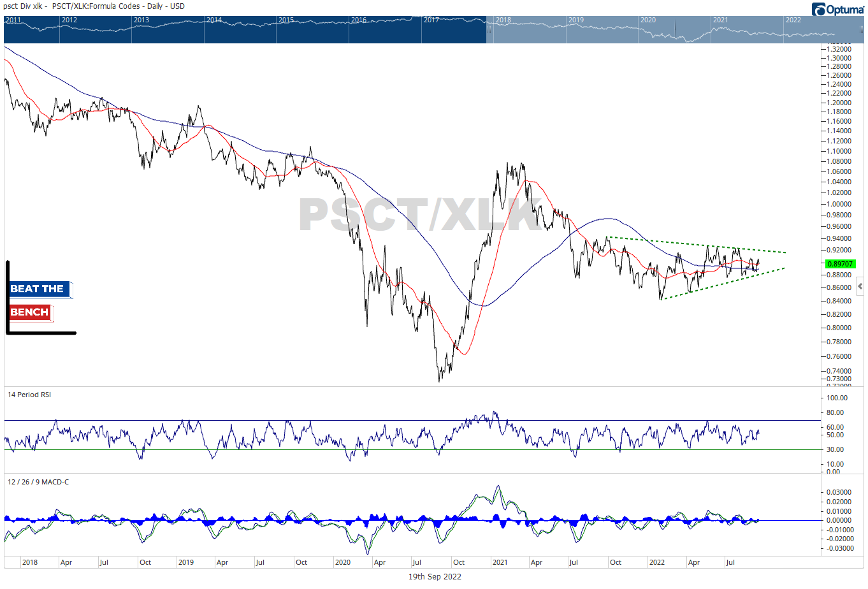Click the Optuma logo
868x589 pixels.
coord(837,9)
